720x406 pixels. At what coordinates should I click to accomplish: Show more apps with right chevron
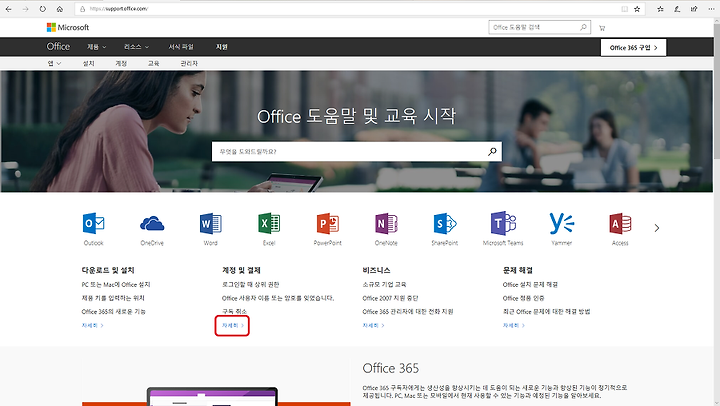pos(657,228)
